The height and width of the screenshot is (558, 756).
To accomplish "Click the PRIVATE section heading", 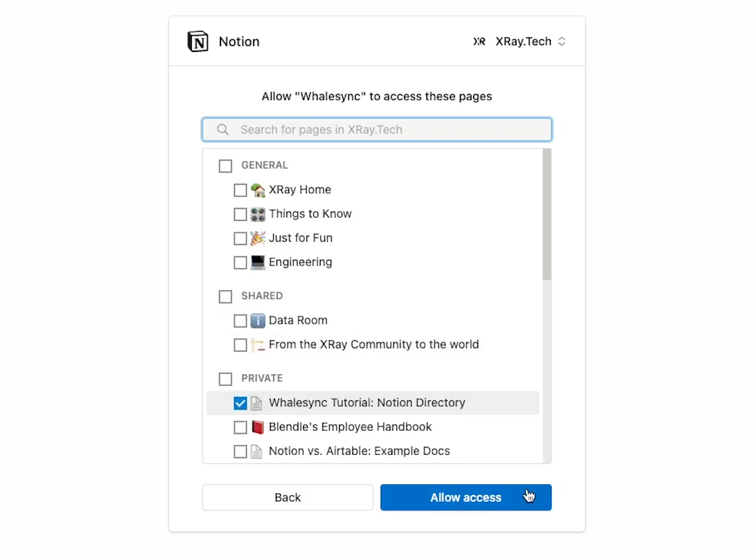I will 262,378.
